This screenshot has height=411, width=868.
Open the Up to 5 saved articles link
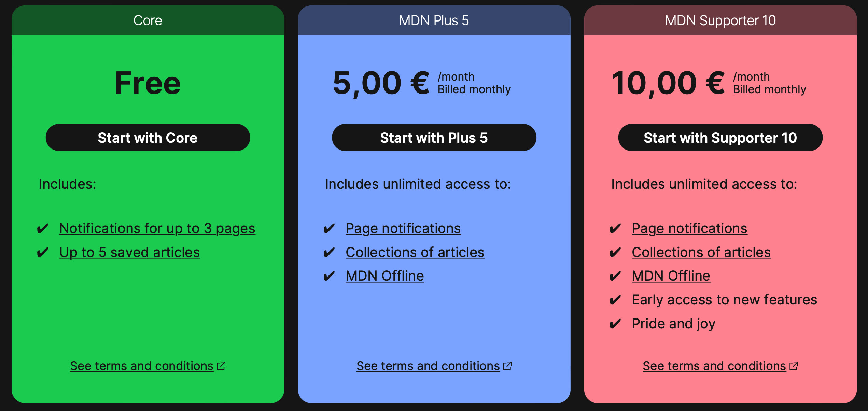tap(129, 252)
